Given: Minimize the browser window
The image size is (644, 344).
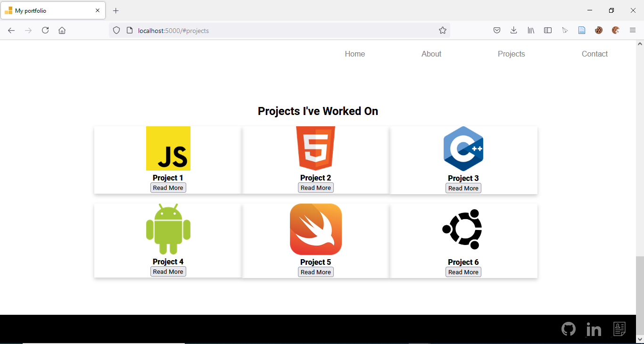Looking at the screenshot, I should pyautogui.click(x=590, y=10).
